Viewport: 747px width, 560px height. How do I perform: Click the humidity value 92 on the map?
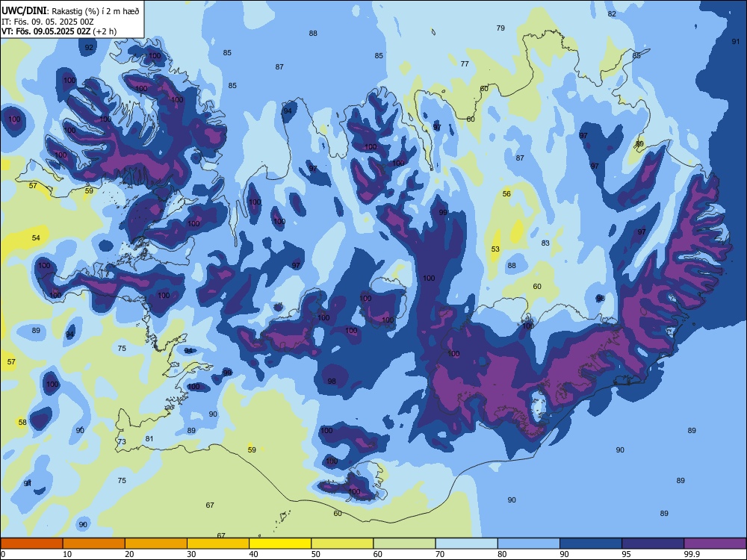tap(89, 47)
